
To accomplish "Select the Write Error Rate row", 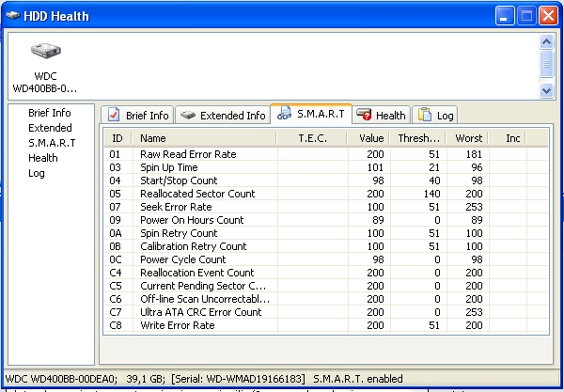I will 326,325.
